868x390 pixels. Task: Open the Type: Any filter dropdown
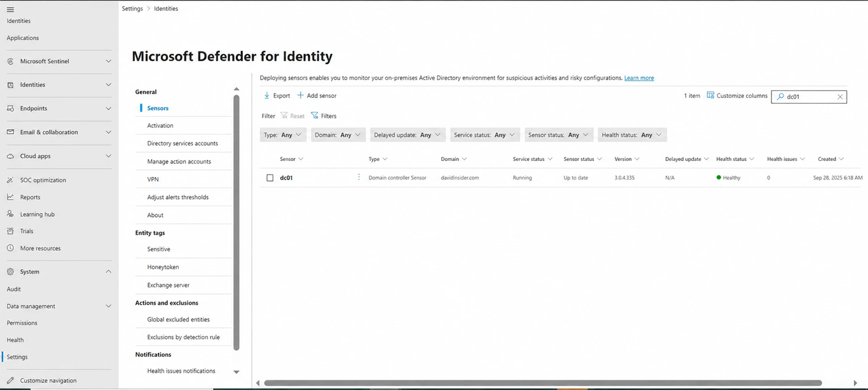tap(283, 135)
